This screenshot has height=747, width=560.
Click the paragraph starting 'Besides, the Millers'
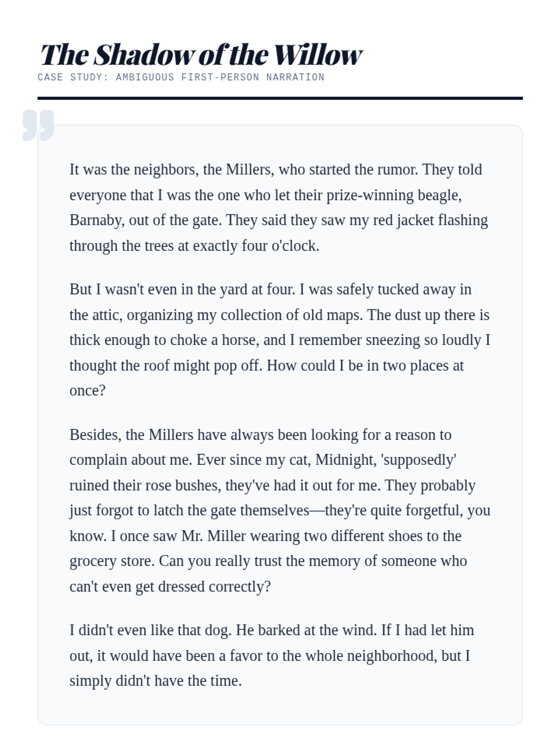[x=279, y=510]
